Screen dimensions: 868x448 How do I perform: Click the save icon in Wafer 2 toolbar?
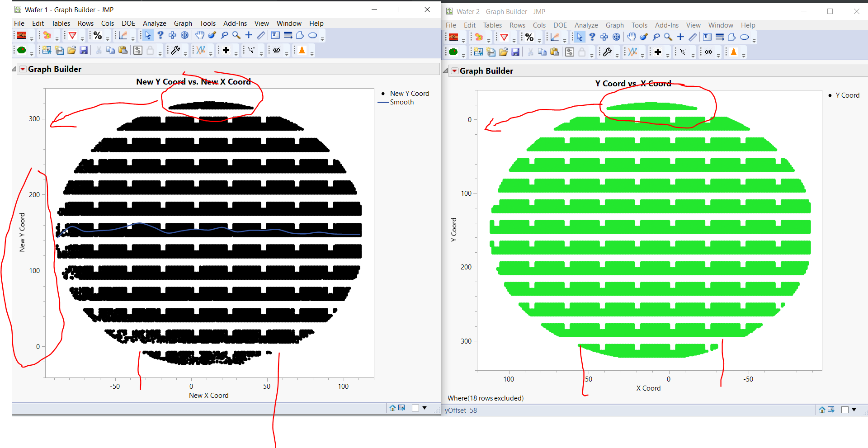(515, 52)
